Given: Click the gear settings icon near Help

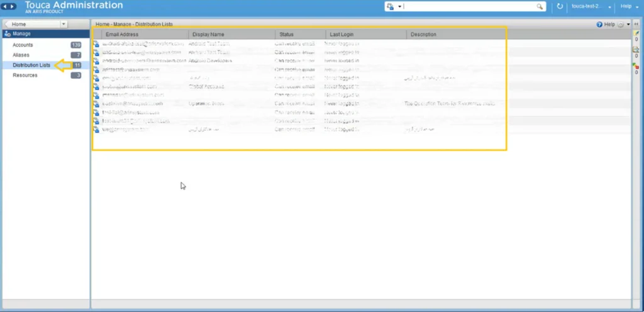Looking at the screenshot, I should click(620, 25).
